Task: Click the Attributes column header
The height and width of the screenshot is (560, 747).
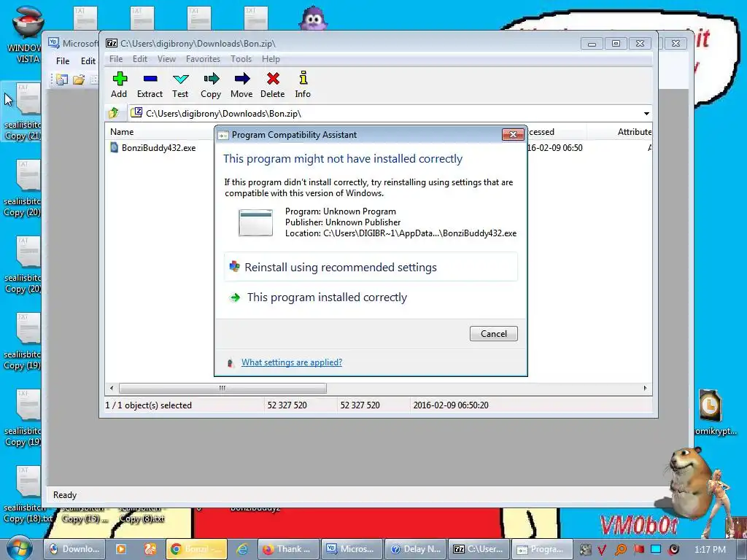Action: 634,132
